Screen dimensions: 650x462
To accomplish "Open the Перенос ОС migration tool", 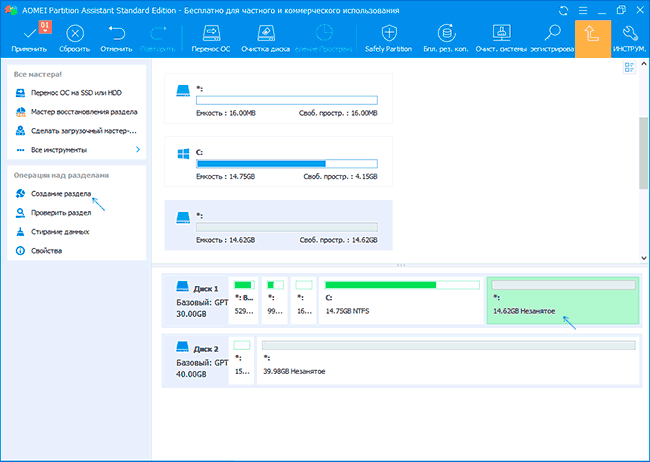I will 211,39.
